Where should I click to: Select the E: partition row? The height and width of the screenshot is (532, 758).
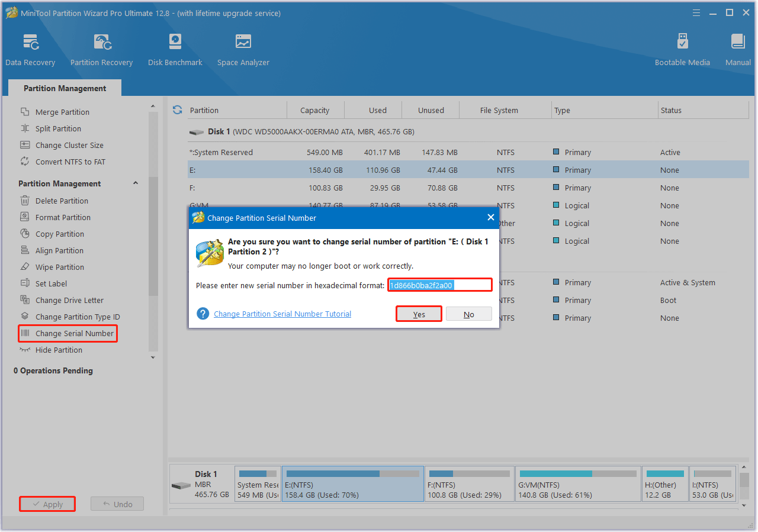point(468,170)
